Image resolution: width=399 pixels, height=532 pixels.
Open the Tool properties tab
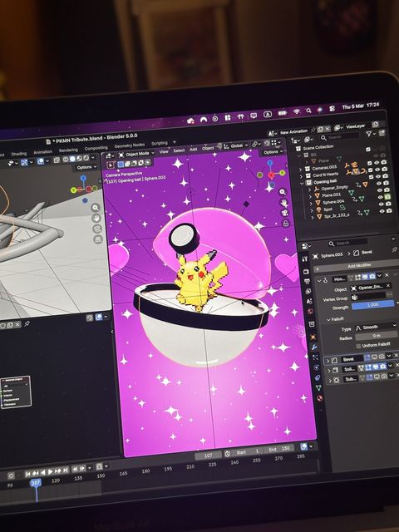click(304, 259)
